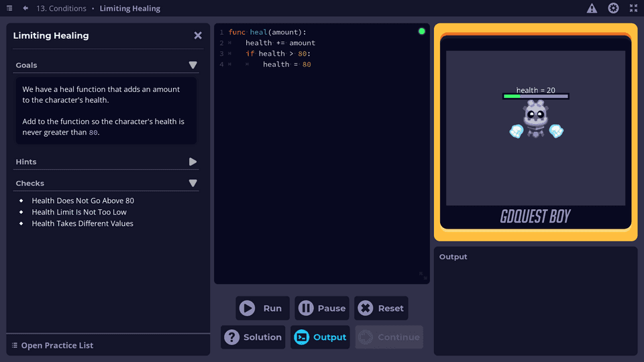Show the Solution

coord(253,337)
